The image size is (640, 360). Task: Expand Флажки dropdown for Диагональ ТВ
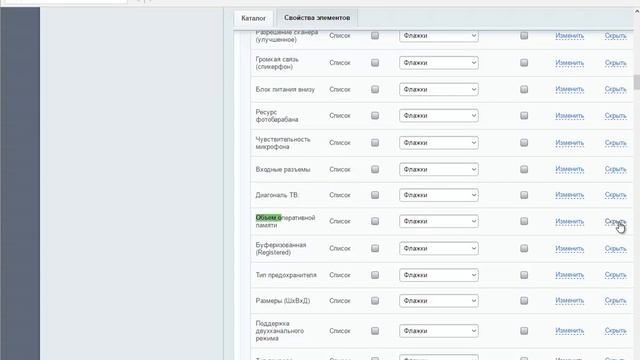pyautogui.click(x=439, y=195)
